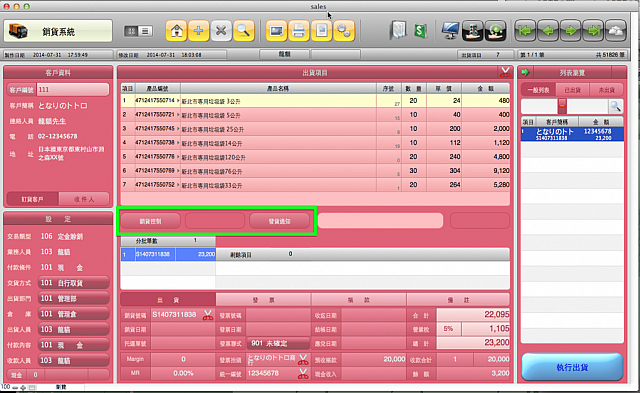Click the traffic light status icon
The image size is (640, 393).
click(x=473, y=31)
